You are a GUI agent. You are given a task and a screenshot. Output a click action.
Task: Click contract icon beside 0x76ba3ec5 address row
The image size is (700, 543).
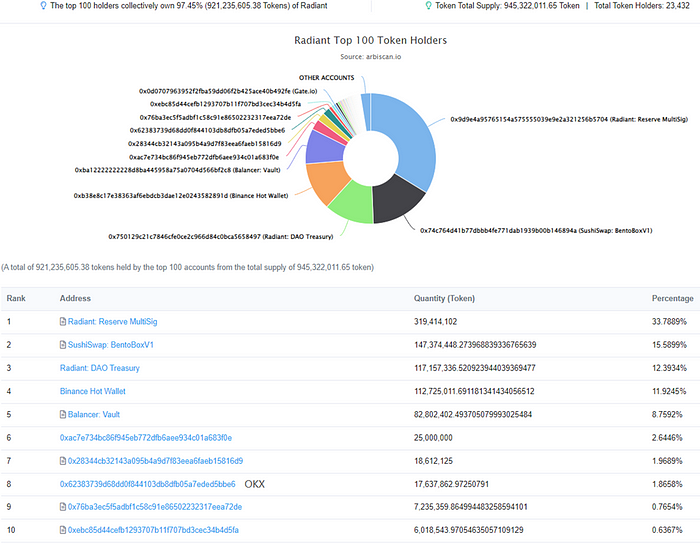pyautogui.click(x=63, y=507)
